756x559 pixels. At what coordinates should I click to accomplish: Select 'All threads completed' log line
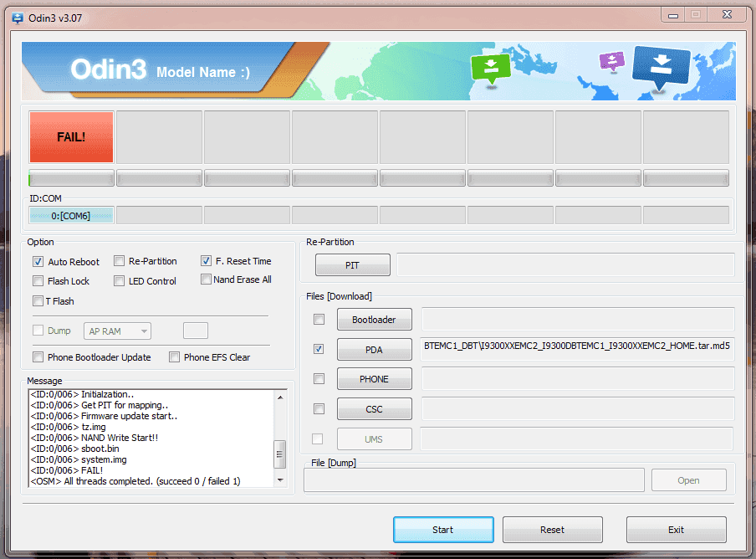click(135, 481)
